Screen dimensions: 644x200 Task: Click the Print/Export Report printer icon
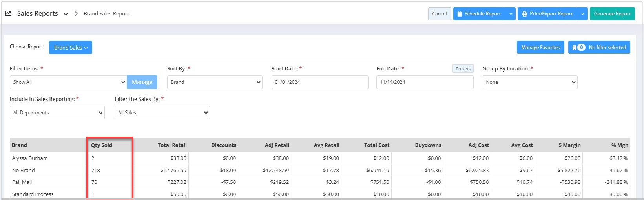(x=524, y=14)
